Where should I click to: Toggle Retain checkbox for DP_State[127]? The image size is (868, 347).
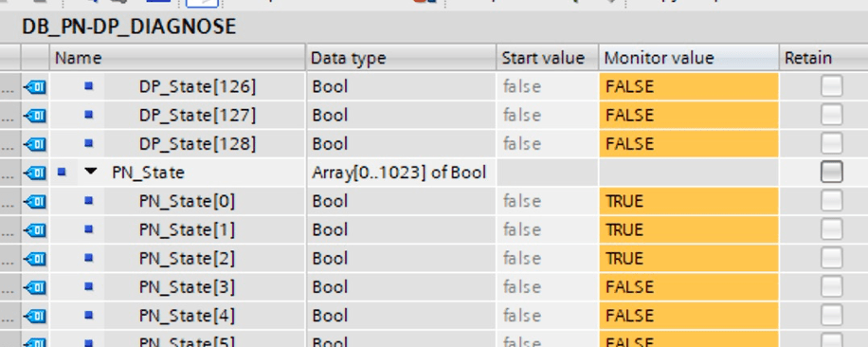pos(831,116)
